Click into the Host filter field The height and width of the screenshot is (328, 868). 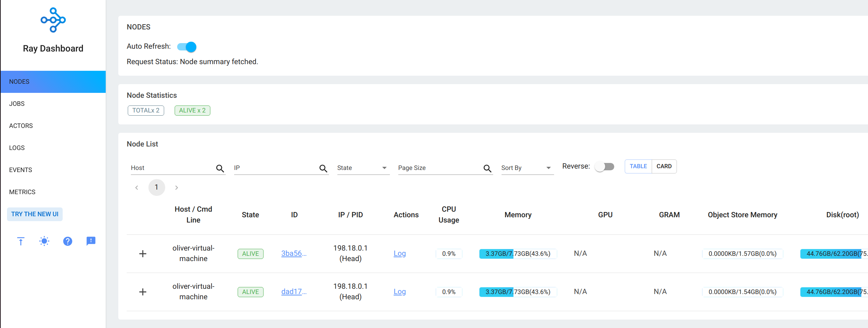click(x=173, y=168)
